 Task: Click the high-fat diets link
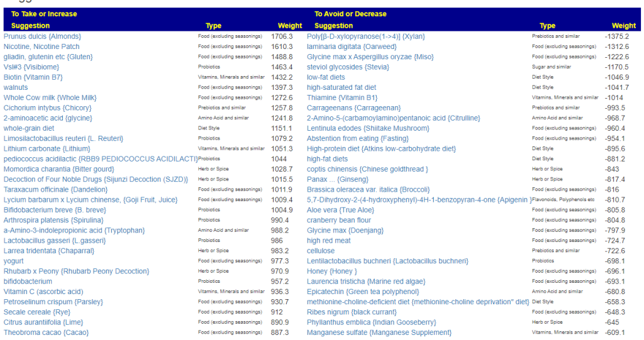pyautogui.click(x=327, y=159)
